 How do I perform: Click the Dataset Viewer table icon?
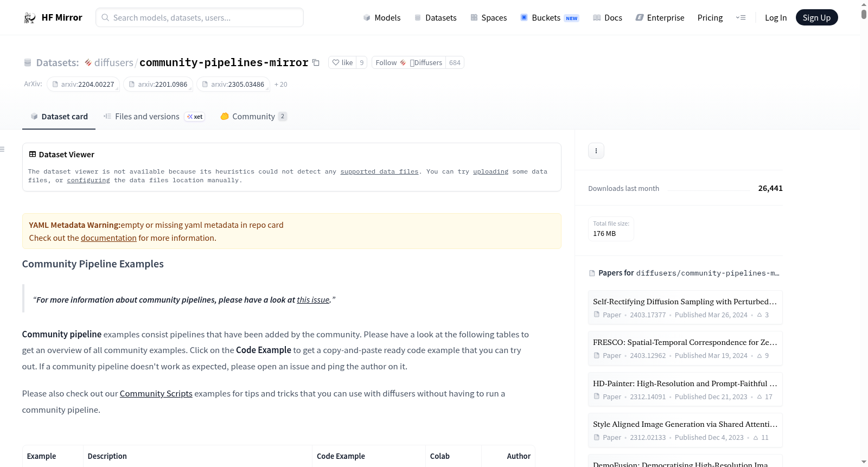[x=33, y=155]
